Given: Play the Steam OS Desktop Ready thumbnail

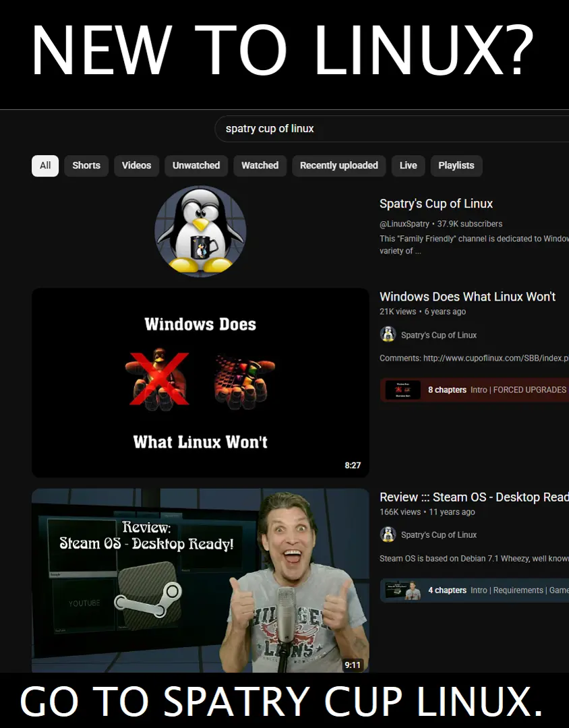Looking at the screenshot, I should 200,580.
